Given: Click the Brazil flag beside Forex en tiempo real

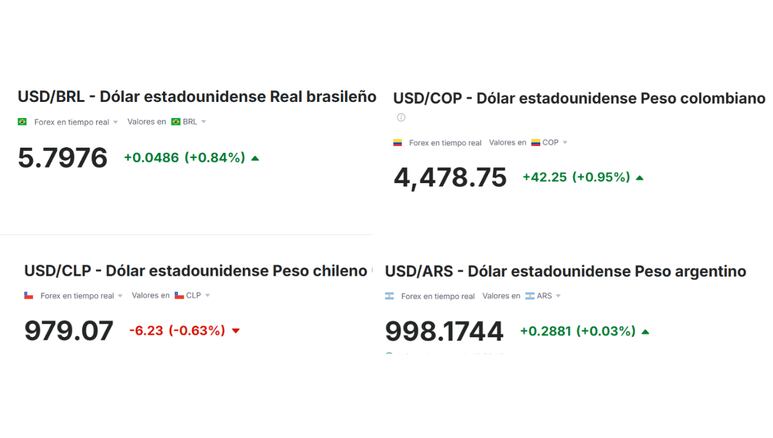Looking at the screenshot, I should click(x=22, y=122).
